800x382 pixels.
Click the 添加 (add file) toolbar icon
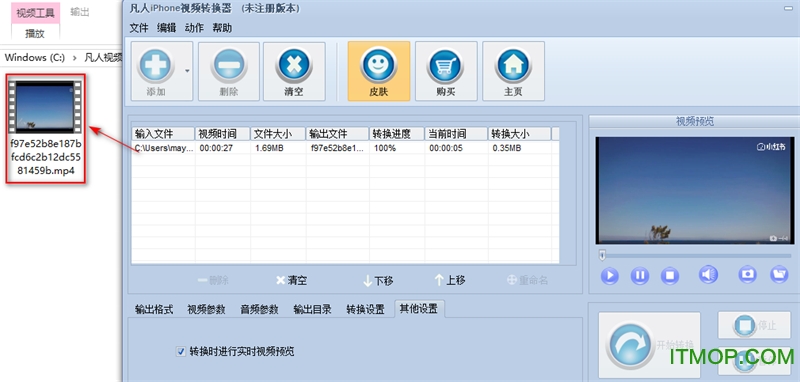[x=156, y=65]
